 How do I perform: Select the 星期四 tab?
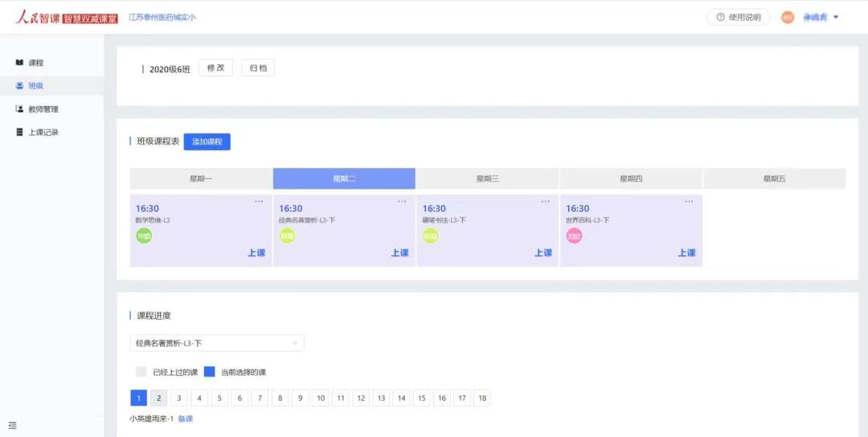point(631,178)
